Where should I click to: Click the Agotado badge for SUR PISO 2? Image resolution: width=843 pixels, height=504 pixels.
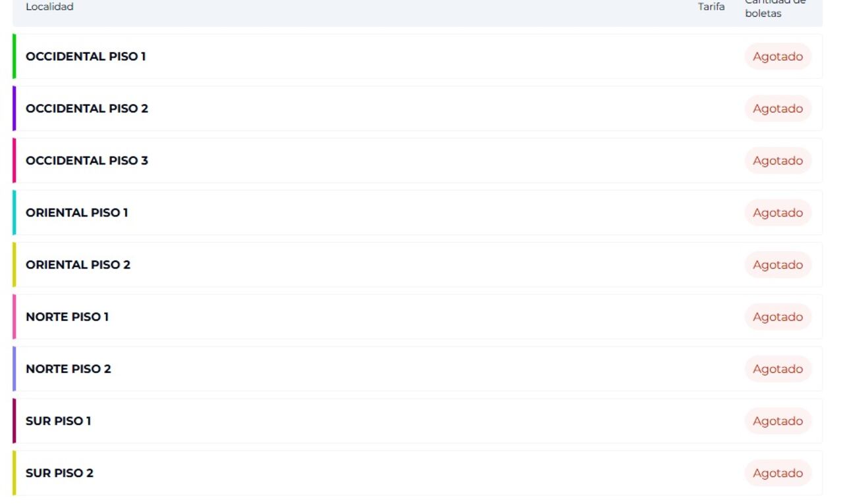[778, 473]
